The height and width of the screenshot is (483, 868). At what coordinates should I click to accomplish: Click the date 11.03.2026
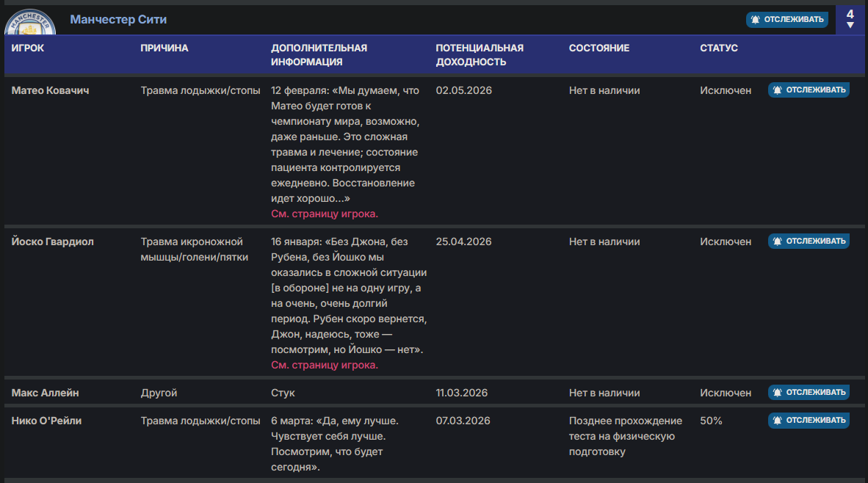click(462, 393)
